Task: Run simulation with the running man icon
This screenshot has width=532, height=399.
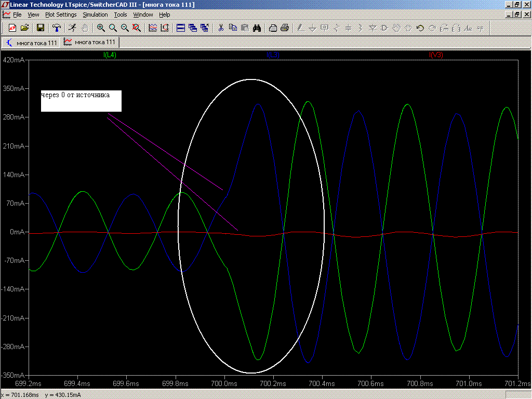Action: tap(72, 28)
